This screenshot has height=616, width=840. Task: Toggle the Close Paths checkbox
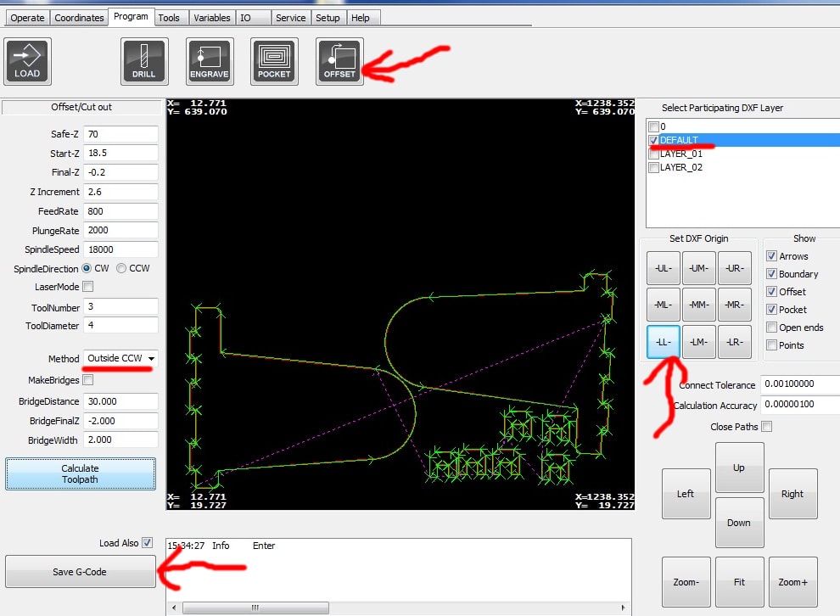(x=767, y=427)
